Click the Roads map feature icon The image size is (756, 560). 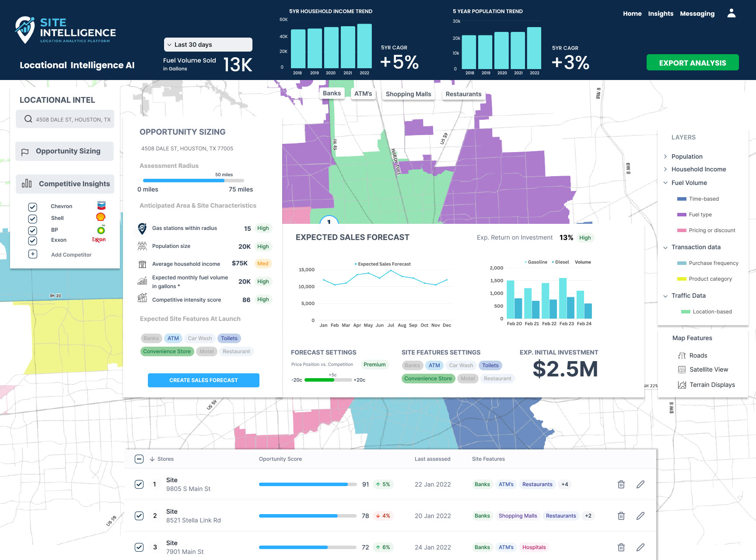[x=682, y=355]
